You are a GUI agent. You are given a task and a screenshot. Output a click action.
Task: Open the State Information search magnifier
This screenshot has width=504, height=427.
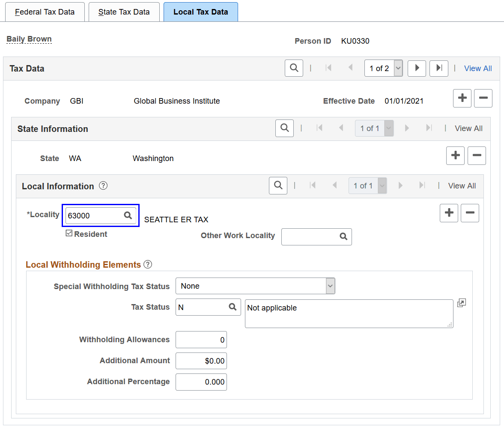(284, 128)
